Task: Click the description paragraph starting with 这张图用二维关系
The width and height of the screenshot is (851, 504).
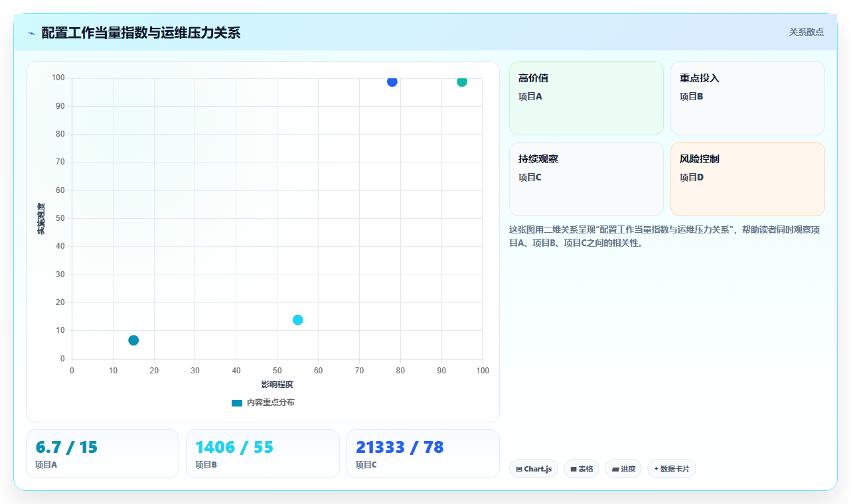Action: tap(665, 236)
